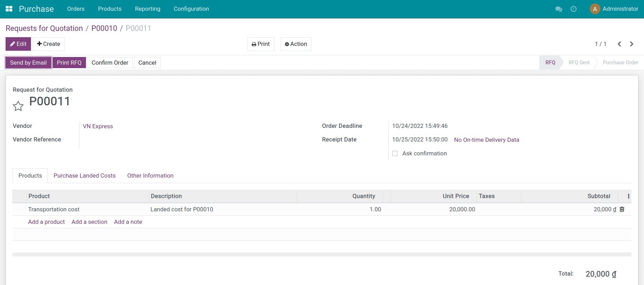Go to P00010 breadcrumb

(x=104, y=28)
